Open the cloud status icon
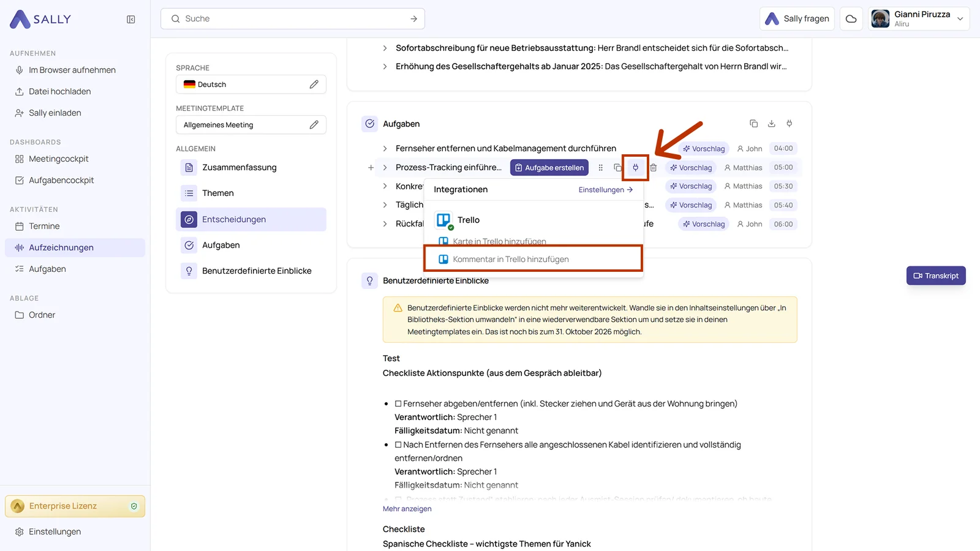The height and width of the screenshot is (551, 980). pyautogui.click(x=851, y=19)
